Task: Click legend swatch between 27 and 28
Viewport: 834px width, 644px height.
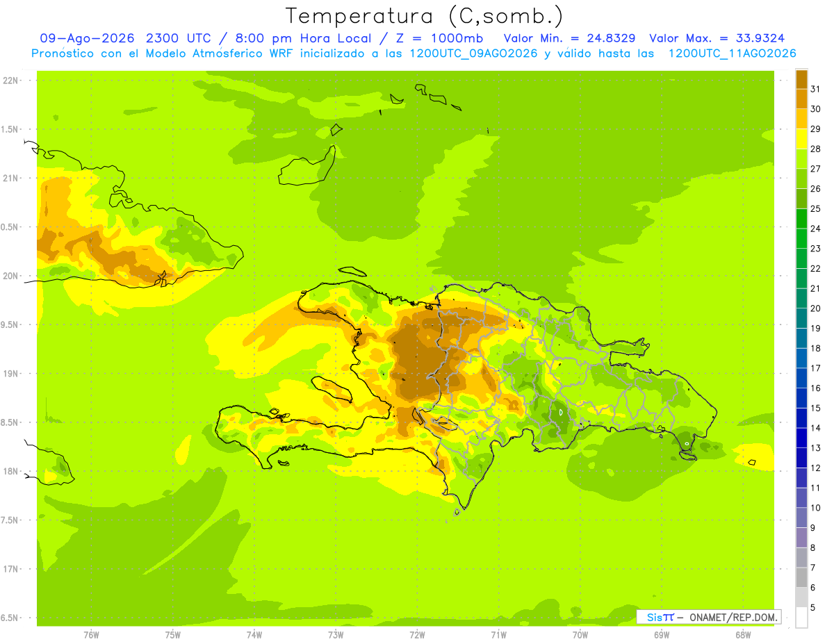Action: click(801, 158)
